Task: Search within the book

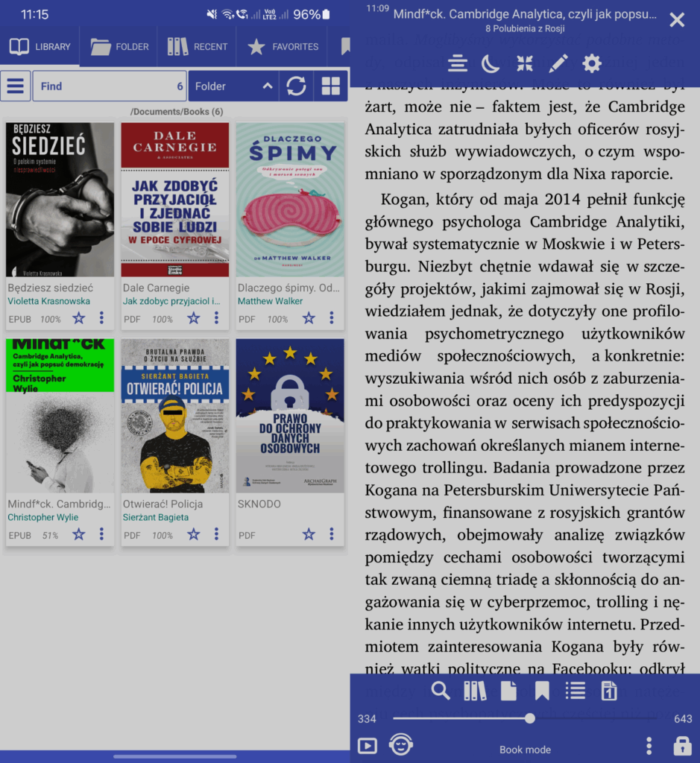Action: (441, 691)
